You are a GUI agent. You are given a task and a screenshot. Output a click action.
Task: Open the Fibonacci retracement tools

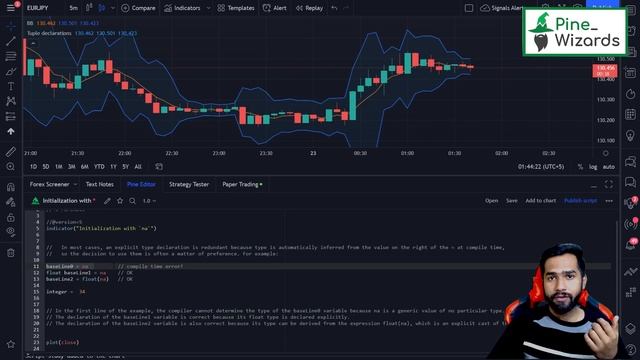point(11,56)
